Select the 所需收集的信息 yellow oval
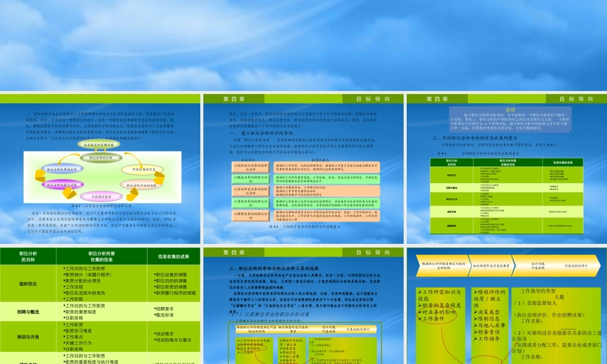This screenshot has height=364, width=607. coord(143,169)
